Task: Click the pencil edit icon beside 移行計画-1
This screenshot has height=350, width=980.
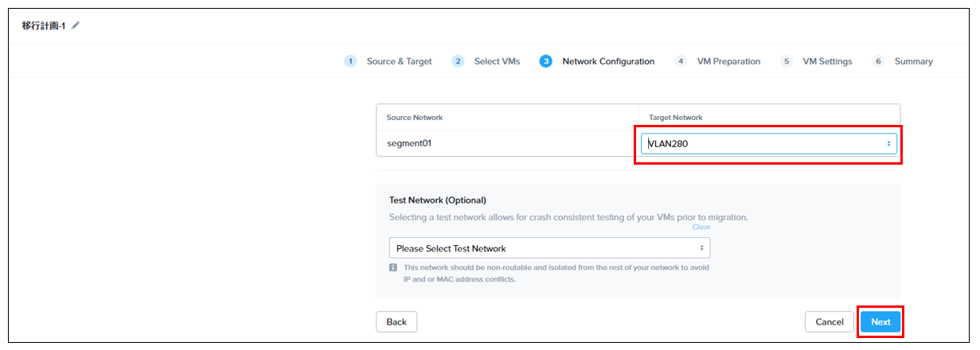Action: [76, 25]
